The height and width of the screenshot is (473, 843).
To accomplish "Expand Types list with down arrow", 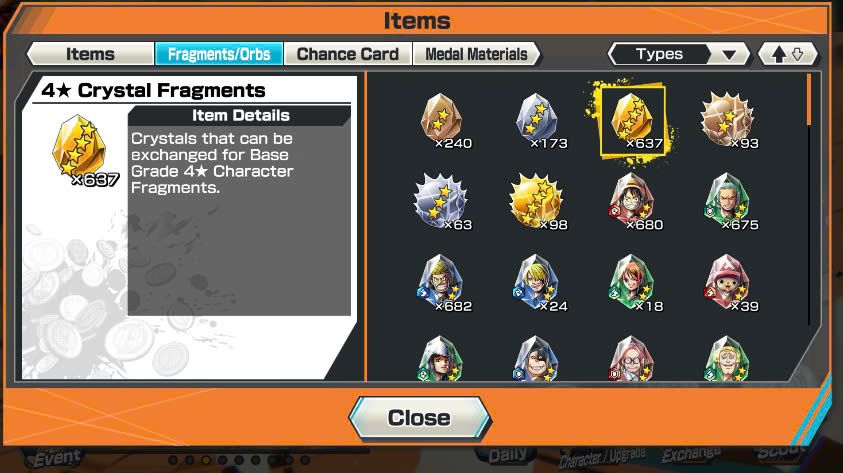I will 729,55.
